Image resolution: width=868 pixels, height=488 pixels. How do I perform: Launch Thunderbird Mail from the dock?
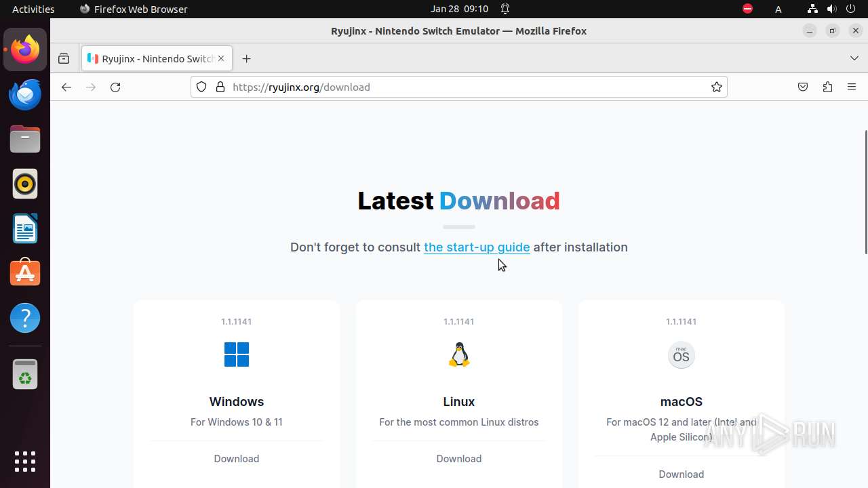[x=25, y=94]
